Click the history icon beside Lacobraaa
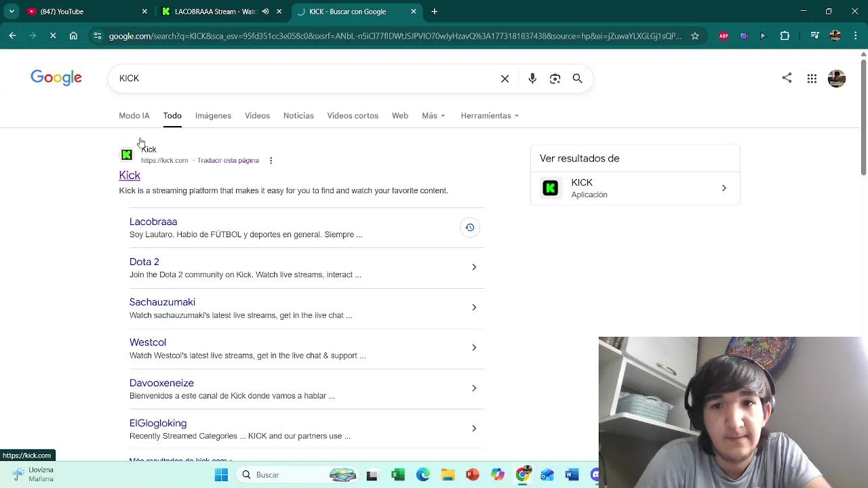Image resolution: width=868 pixels, height=488 pixels. tap(469, 228)
